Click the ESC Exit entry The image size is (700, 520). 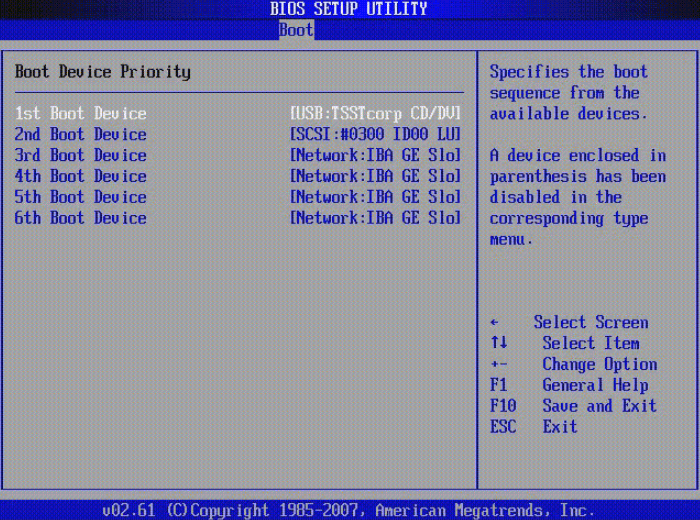click(533, 428)
